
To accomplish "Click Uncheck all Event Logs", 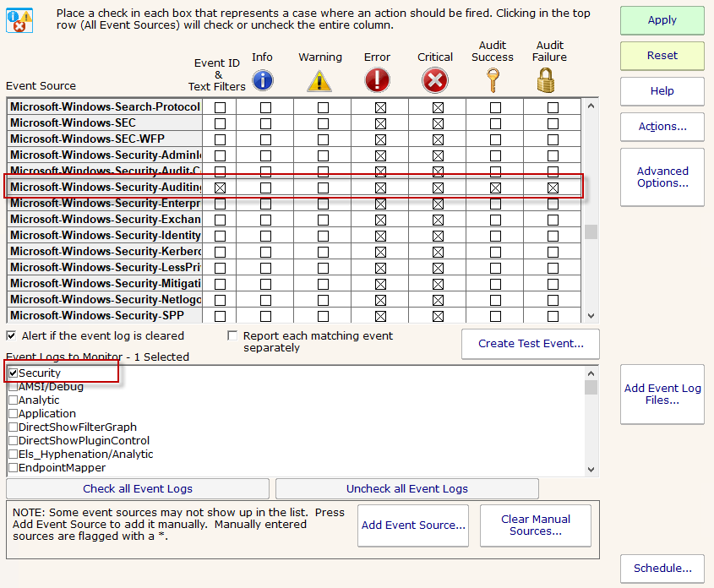I will (x=406, y=488).
